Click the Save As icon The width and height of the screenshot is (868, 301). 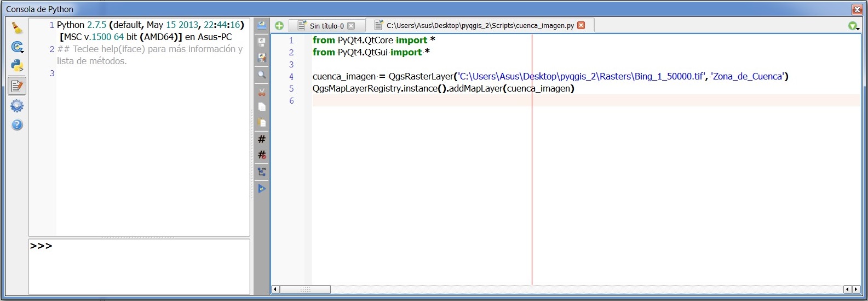pos(262,58)
